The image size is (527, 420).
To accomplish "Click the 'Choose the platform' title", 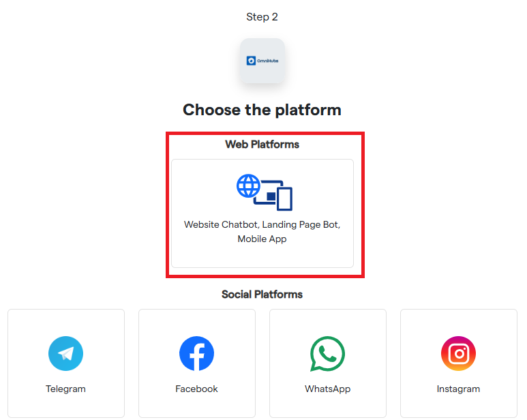I will pyautogui.click(x=262, y=110).
